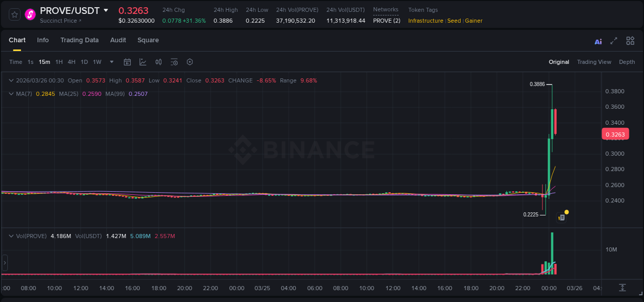This screenshot has height=302, width=644.
Task: Open the date range calendar picker
Action: [127, 62]
